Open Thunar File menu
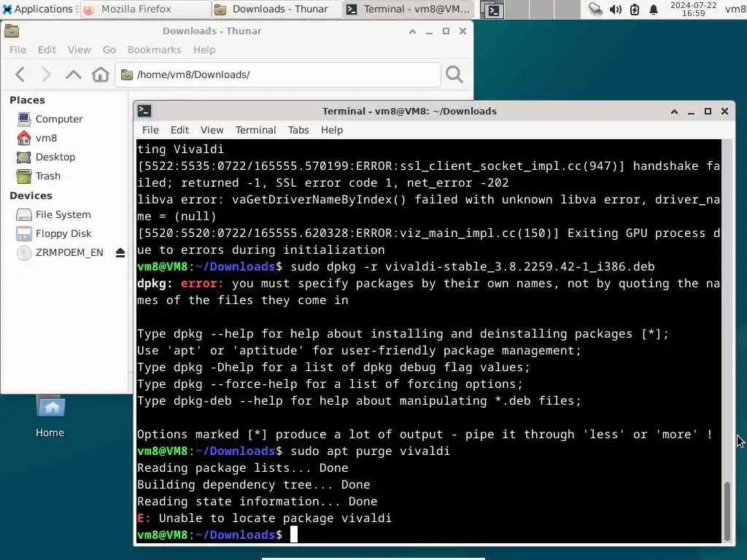 pyautogui.click(x=18, y=50)
